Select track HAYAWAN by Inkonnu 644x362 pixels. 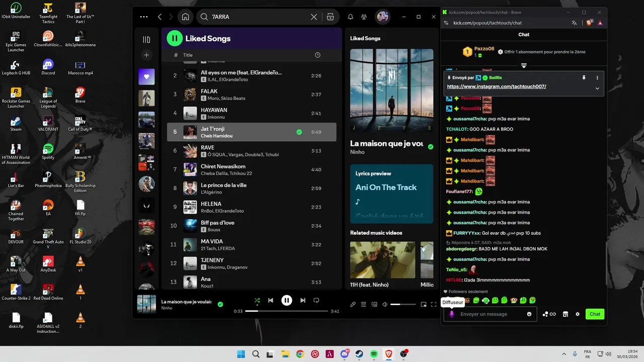pyautogui.click(x=252, y=113)
